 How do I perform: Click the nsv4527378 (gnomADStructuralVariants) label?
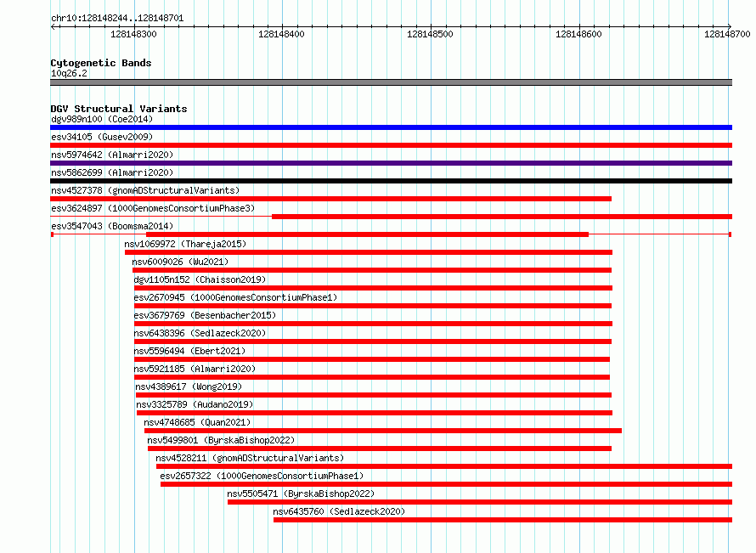point(145,190)
